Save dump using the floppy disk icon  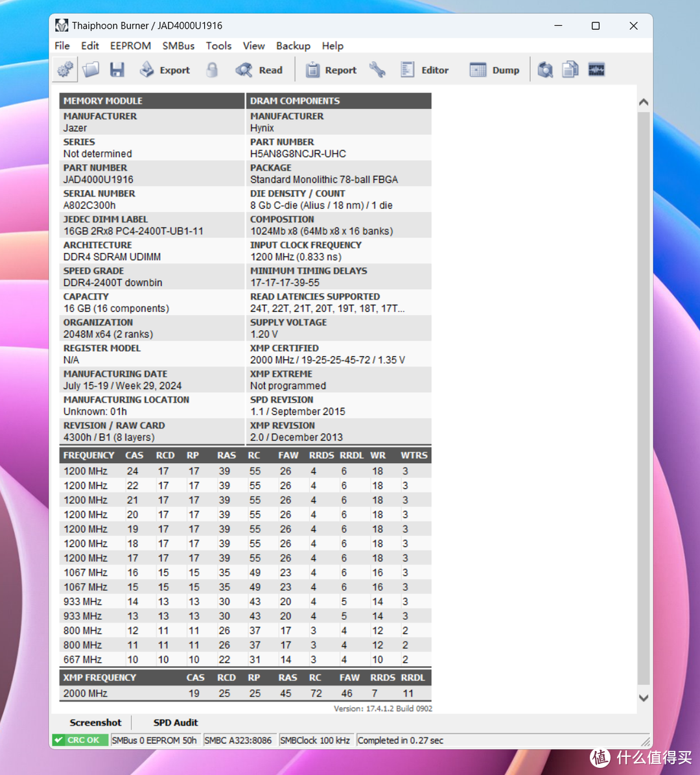(x=117, y=69)
